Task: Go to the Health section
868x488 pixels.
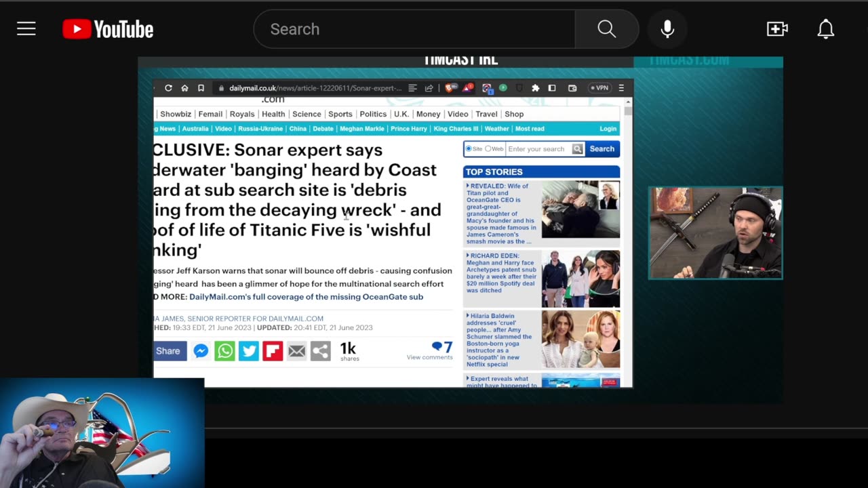Action: (x=273, y=114)
